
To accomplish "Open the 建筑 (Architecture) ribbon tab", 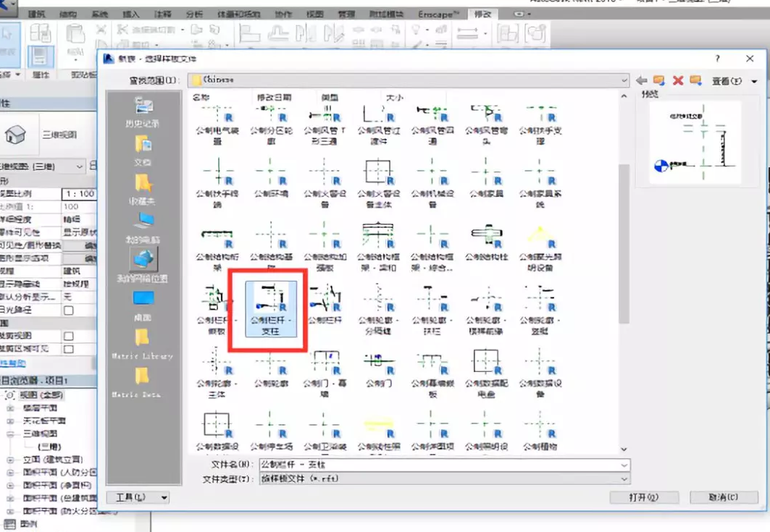I will click(x=37, y=14).
